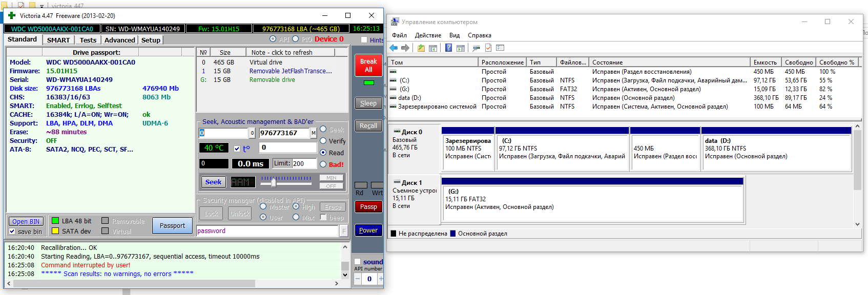Click the checklist settings toolbar icon
868x295 pixels.
pyautogui.click(x=501, y=48)
